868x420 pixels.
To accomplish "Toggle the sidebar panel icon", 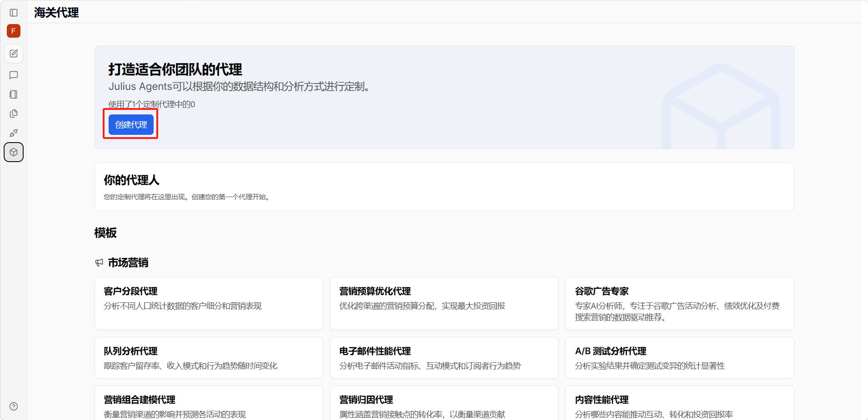I will click(x=14, y=13).
